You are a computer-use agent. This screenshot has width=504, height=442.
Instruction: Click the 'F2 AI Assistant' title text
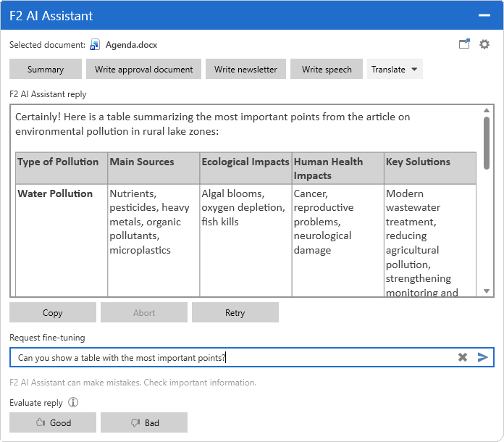51,16
